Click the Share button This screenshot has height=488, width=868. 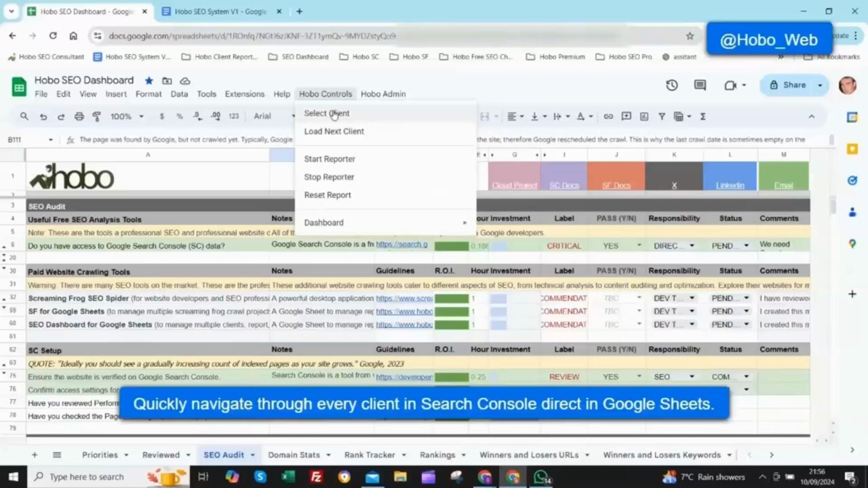(x=788, y=85)
